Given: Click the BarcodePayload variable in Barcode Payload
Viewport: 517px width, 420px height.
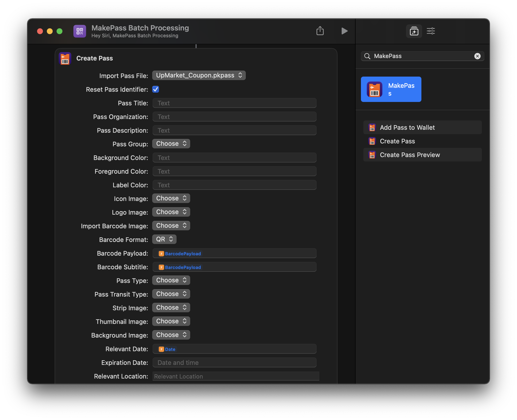Looking at the screenshot, I should 180,254.
